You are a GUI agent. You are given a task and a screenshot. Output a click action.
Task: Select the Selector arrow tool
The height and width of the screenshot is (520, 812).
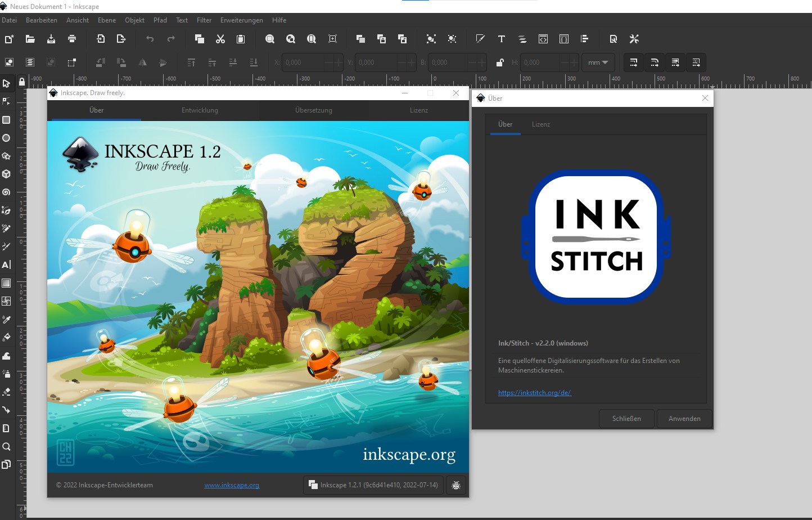7,83
